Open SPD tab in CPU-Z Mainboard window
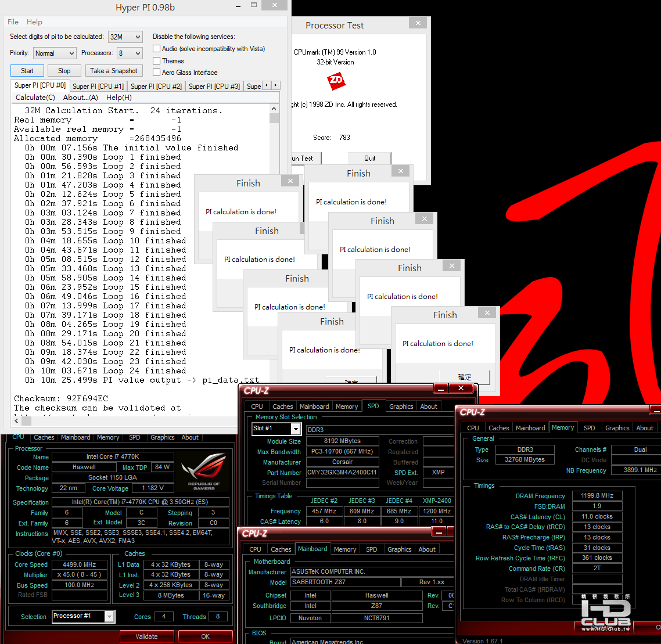The height and width of the screenshot is (644, 661). pos(371,549)
